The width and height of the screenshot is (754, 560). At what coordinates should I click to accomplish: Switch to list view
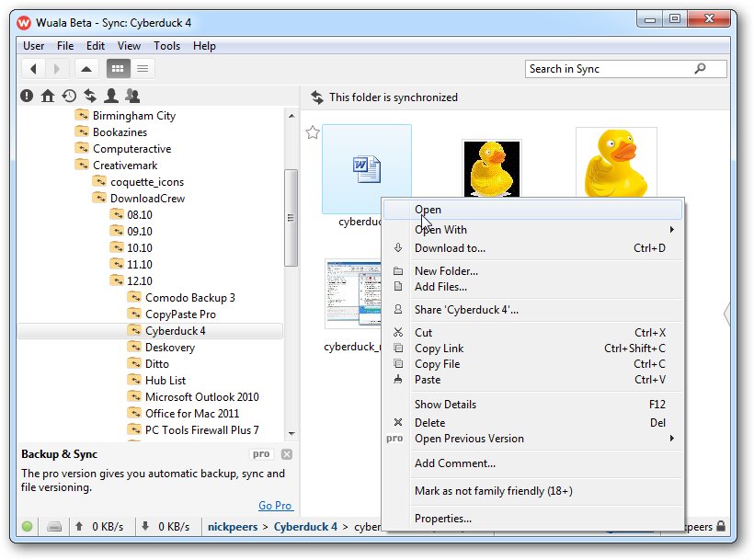click(143, 69)
